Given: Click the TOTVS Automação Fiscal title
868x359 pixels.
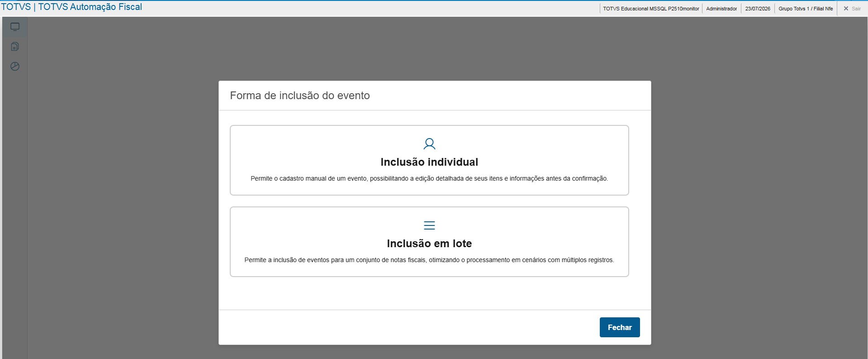Looking at the screenshot, I should (71, 7).
